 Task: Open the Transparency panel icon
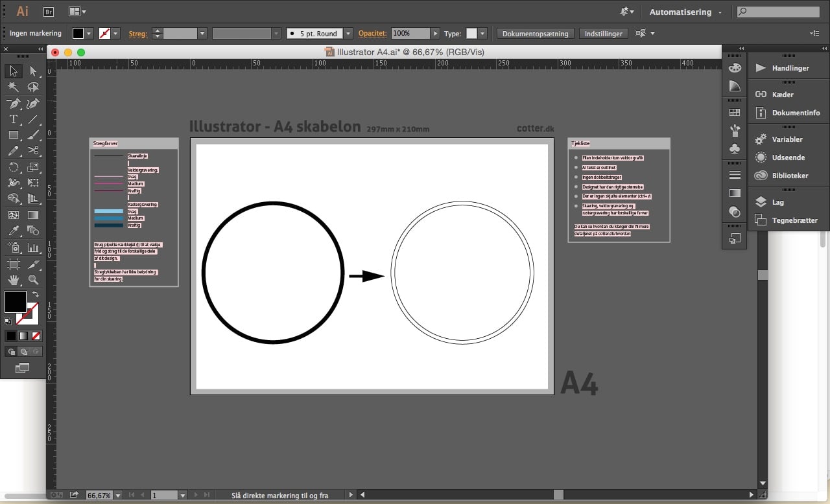pyautogui.click(x=735, y=212)
